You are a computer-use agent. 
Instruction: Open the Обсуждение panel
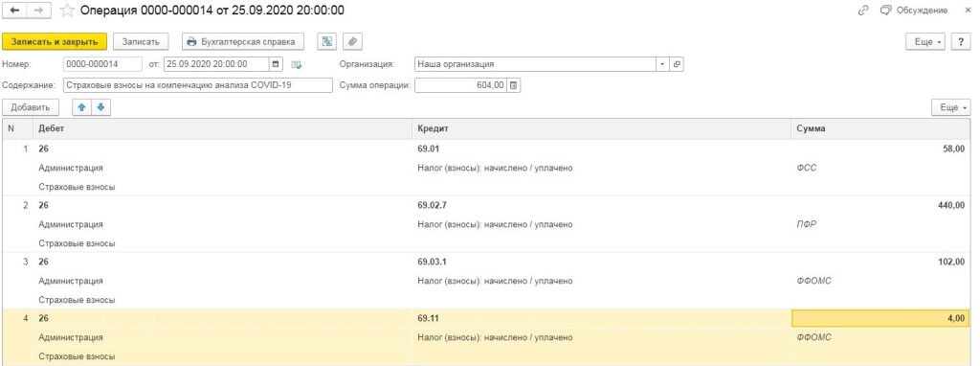coord(914,11)
